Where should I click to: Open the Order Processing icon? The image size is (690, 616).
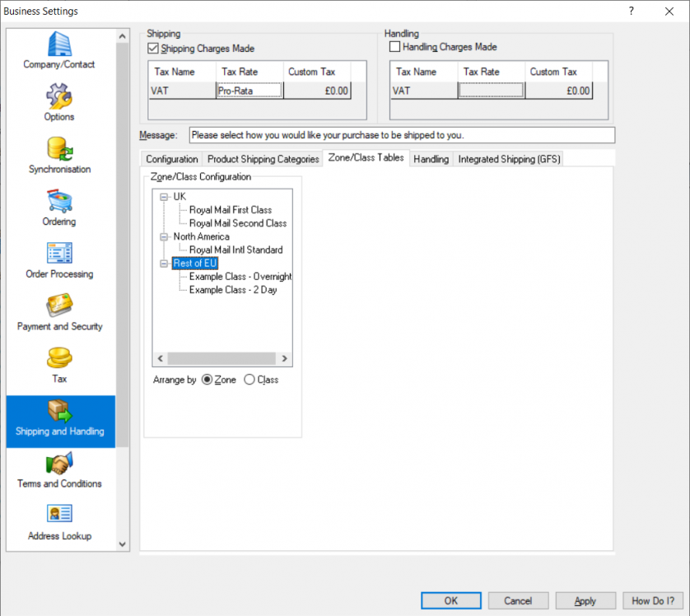click(59, 254)
